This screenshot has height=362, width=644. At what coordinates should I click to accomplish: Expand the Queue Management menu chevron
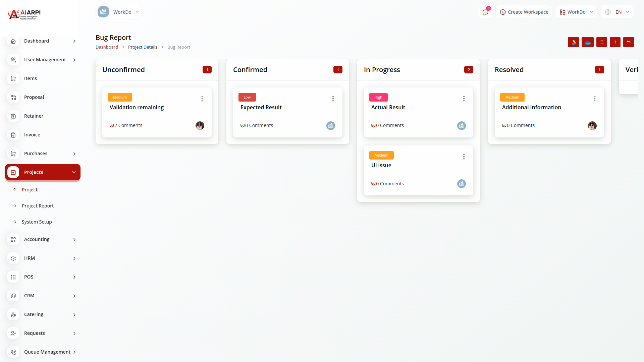pyautogui.click(x=74, y=352)
